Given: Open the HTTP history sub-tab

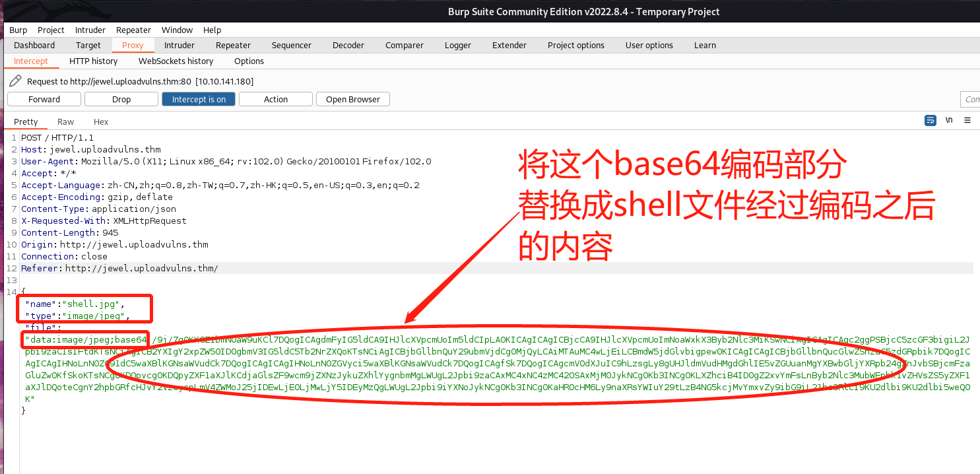Looking at the screenshot, I should coord(93,61).
